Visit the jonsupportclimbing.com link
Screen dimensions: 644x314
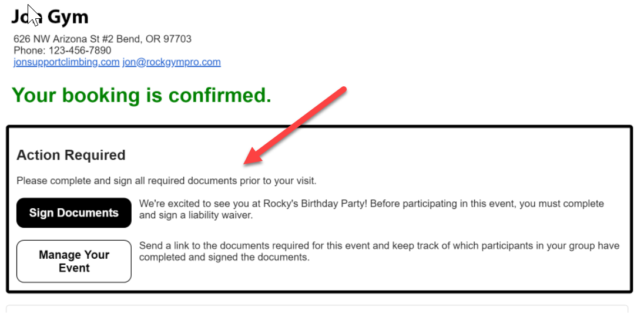point(66,62)
